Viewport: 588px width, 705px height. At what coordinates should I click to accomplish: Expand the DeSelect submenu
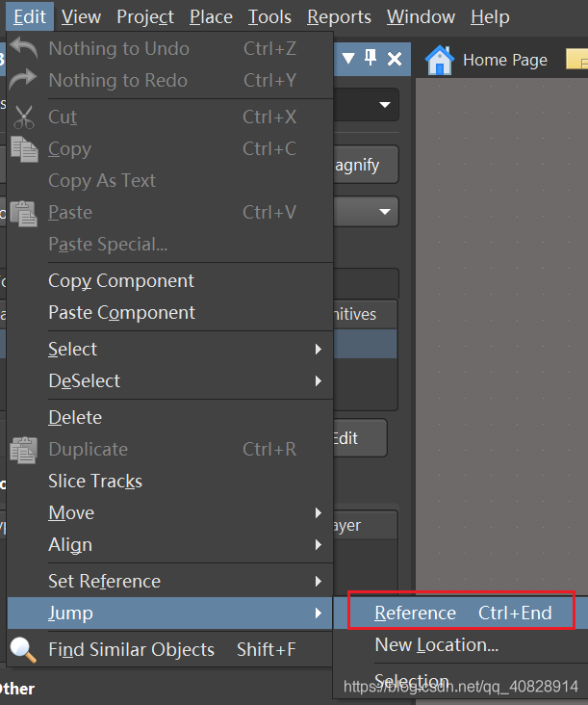coord(169,381)
